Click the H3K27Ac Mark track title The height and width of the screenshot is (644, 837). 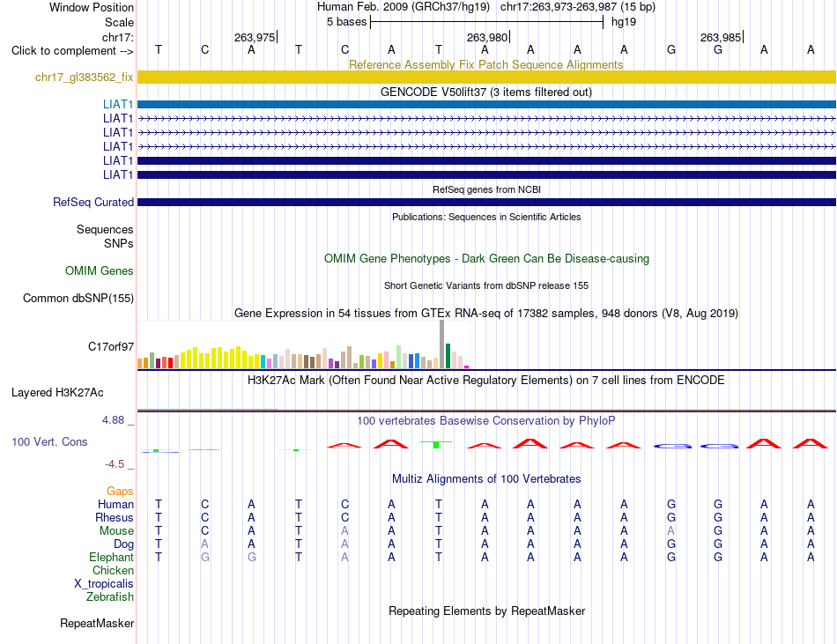coord(486,380)
